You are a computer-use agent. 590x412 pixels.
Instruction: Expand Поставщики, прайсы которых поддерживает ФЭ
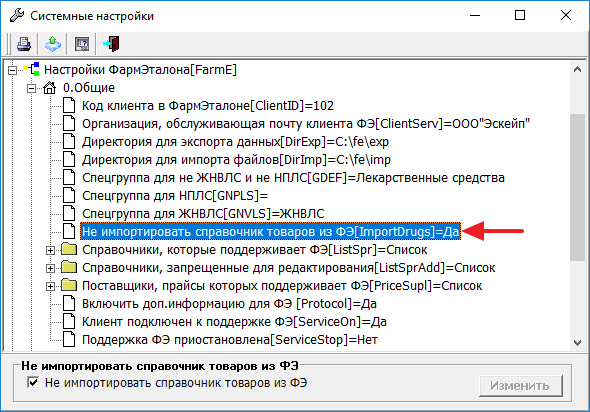(x=50, y=286)
